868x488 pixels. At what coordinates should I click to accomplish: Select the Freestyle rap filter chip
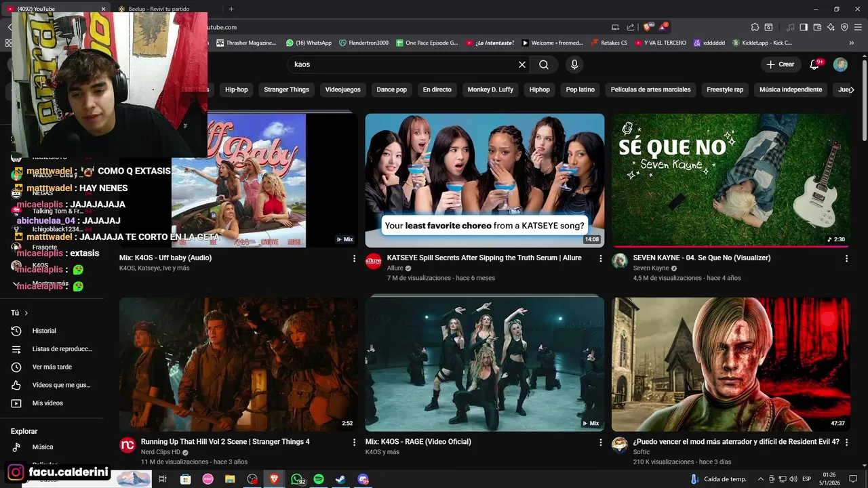[725, 89]
